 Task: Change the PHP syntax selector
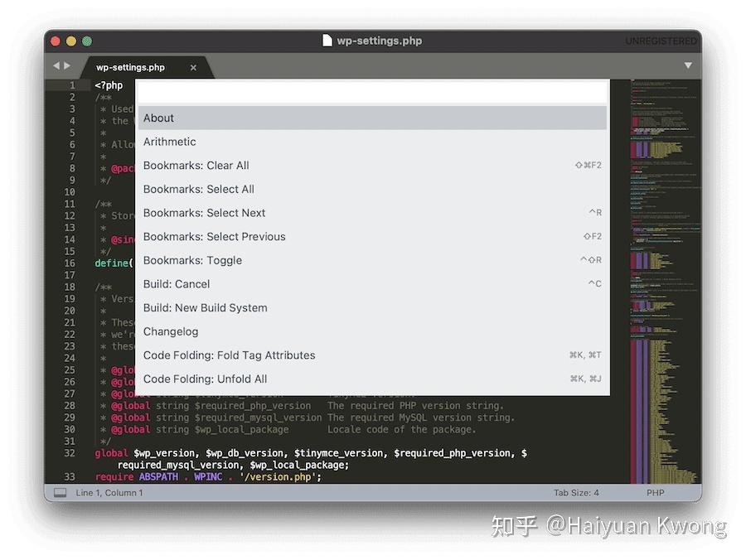click(656, 493)
